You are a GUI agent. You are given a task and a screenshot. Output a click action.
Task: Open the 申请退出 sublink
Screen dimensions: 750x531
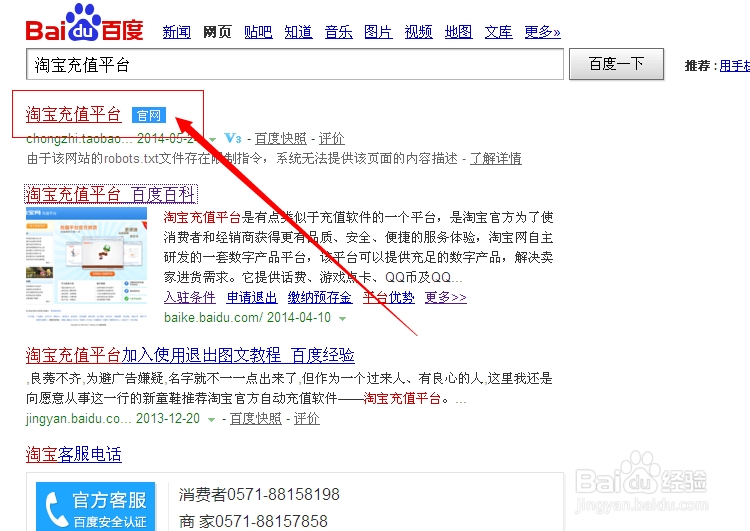tap(252, 298)
